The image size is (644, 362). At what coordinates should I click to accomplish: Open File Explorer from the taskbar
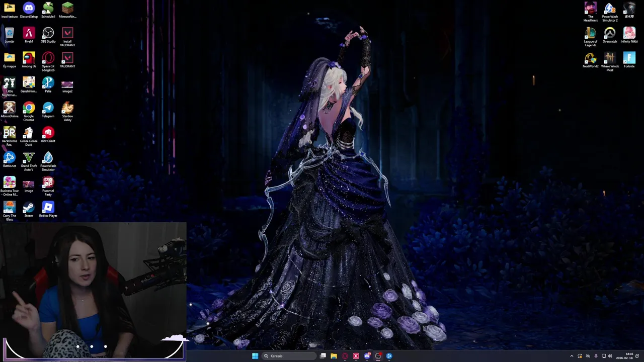[x=334, y=356]
